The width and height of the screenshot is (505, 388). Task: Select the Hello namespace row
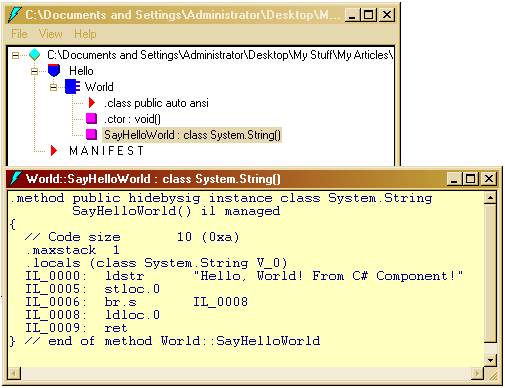(81, 71)
